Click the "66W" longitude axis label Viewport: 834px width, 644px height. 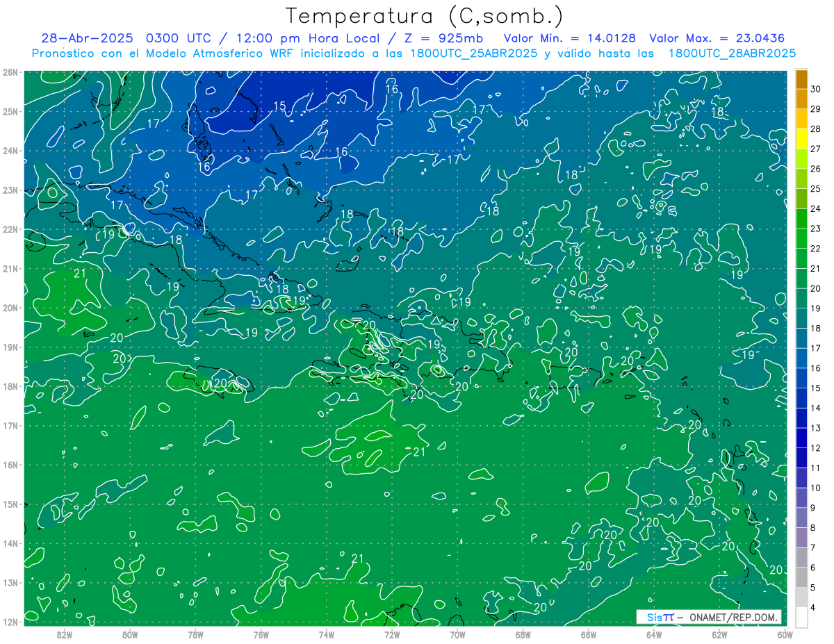pyautogui.click(x=588, y=634)
